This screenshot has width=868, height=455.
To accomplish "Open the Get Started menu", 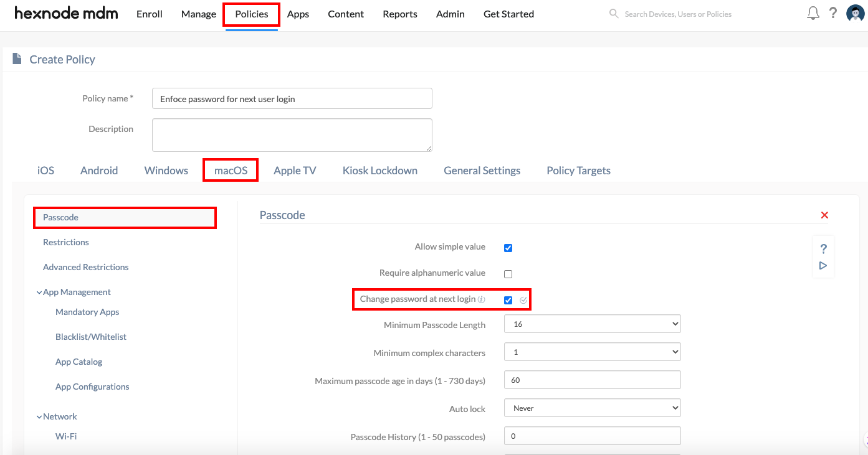I will click(x=508, y=14).
